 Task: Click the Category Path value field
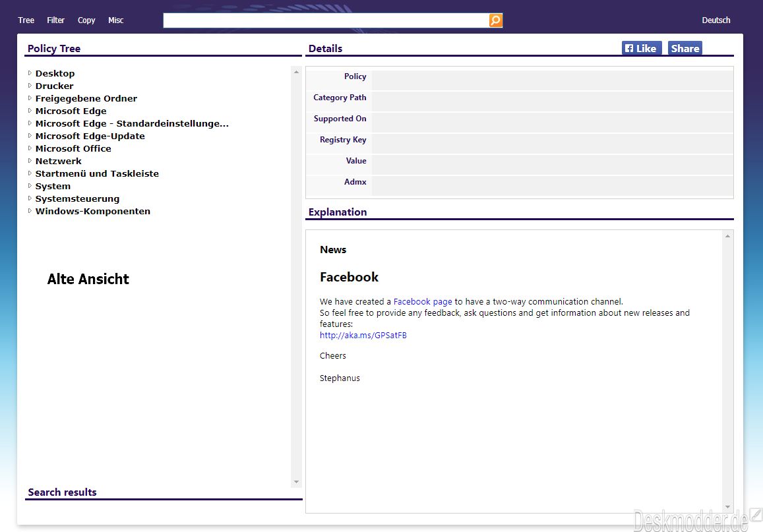point(552,102)
